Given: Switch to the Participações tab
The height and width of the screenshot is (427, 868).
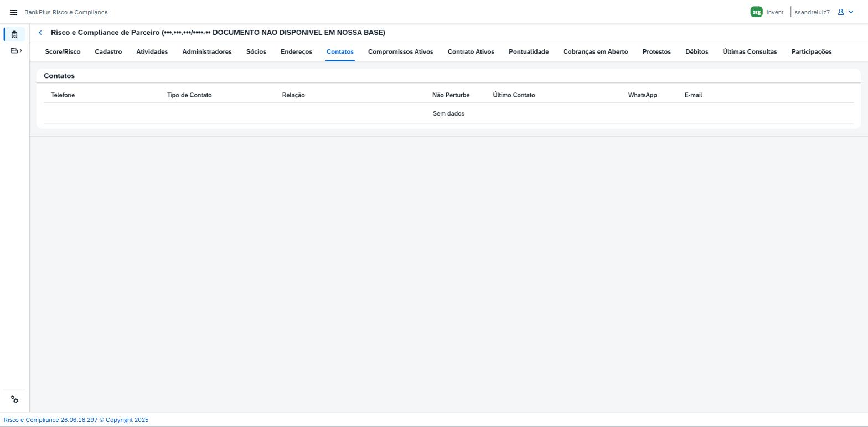Looking at the screenshot, I should tap(812, 51).
